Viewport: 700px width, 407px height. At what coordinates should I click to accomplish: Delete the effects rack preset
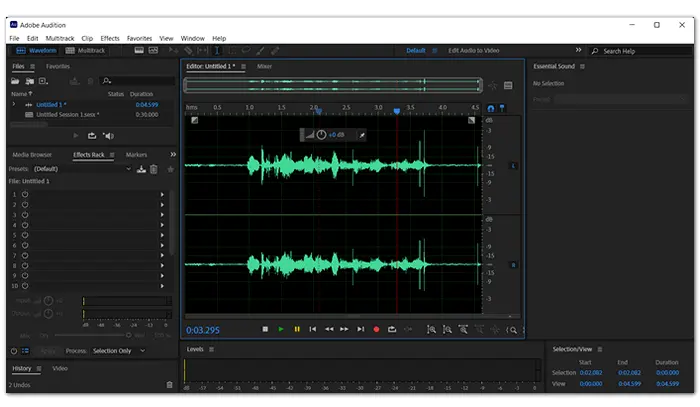(x=154, y=169)
